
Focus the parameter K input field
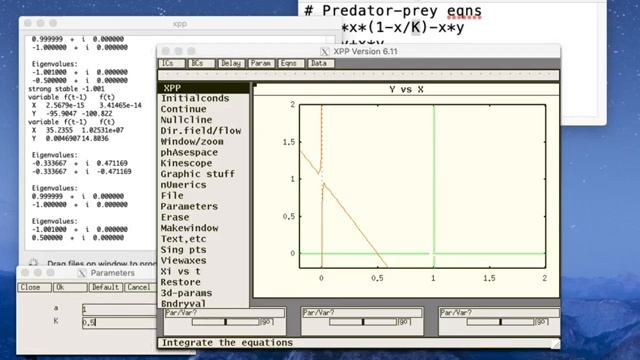[119, 322]
